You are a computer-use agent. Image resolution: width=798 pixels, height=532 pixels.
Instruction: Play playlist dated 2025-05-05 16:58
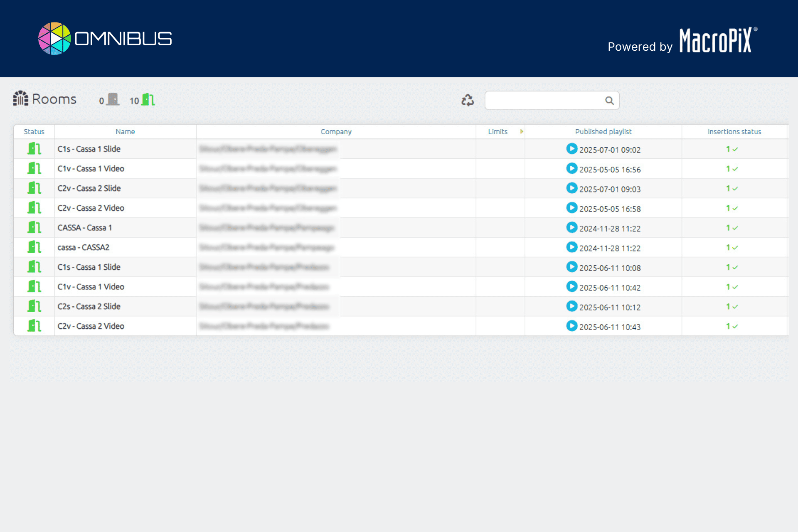click(572, 207)
